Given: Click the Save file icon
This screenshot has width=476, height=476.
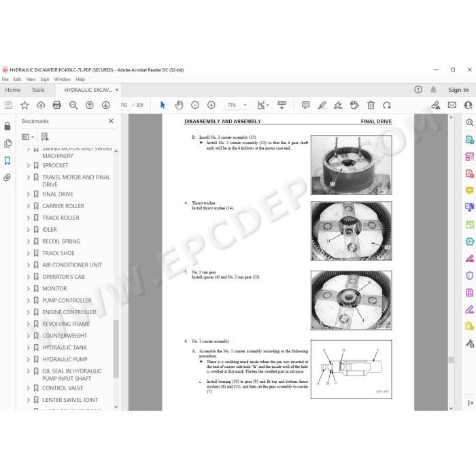Looking at the screenshot, I should coord(8,105).
